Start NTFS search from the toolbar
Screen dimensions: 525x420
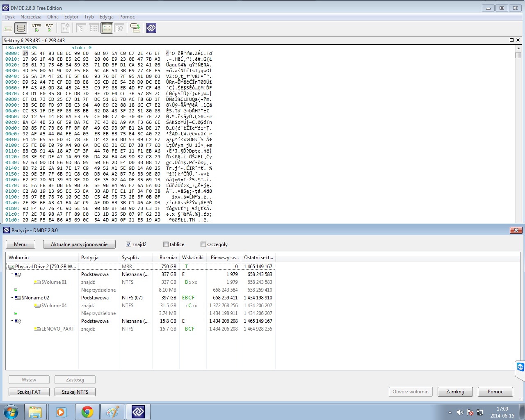pyautogui.click(x=37, y=28)
